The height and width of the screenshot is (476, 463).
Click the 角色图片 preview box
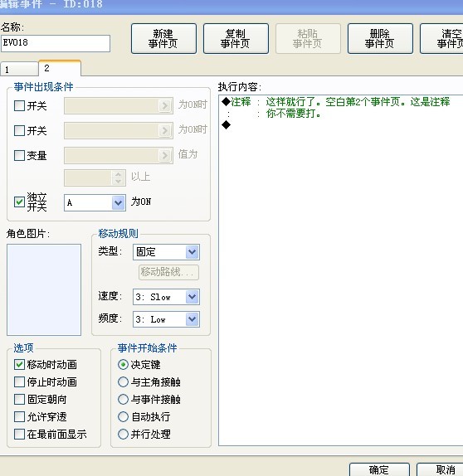point(44,289)
